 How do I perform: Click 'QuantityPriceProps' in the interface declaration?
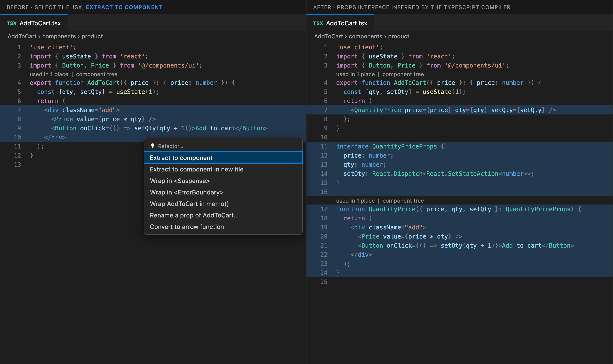[x=405, y=146]
